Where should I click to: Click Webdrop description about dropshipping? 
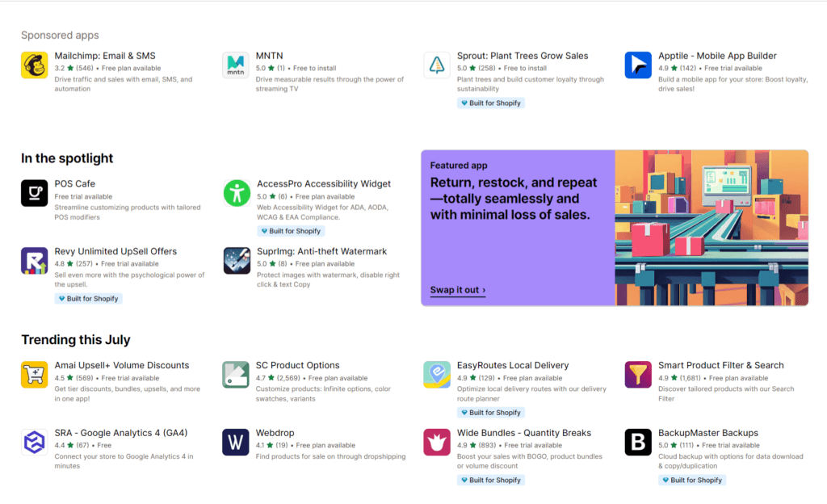coord(330,456)
